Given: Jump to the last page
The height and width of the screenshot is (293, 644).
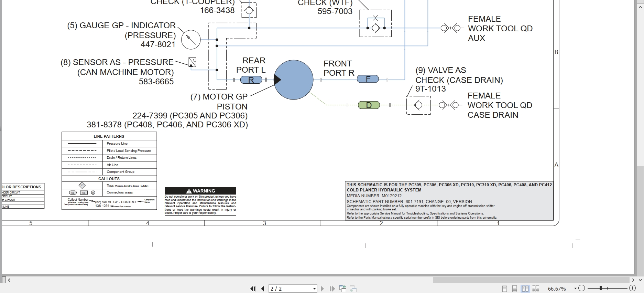Looking at the screenshot, I should pyautogui.click(x=332, y=289).
